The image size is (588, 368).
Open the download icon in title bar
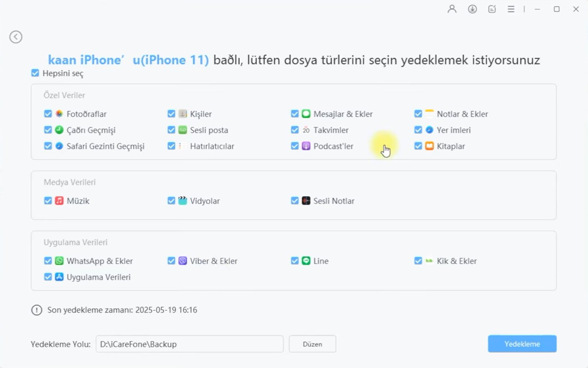coord(472,9)
